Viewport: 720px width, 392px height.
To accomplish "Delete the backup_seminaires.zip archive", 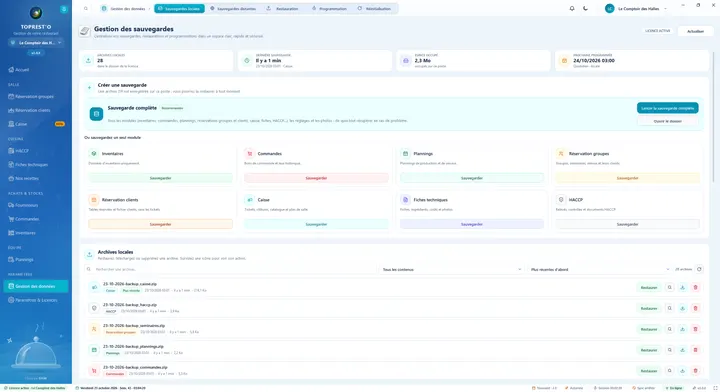I will (x=695, y=329).
